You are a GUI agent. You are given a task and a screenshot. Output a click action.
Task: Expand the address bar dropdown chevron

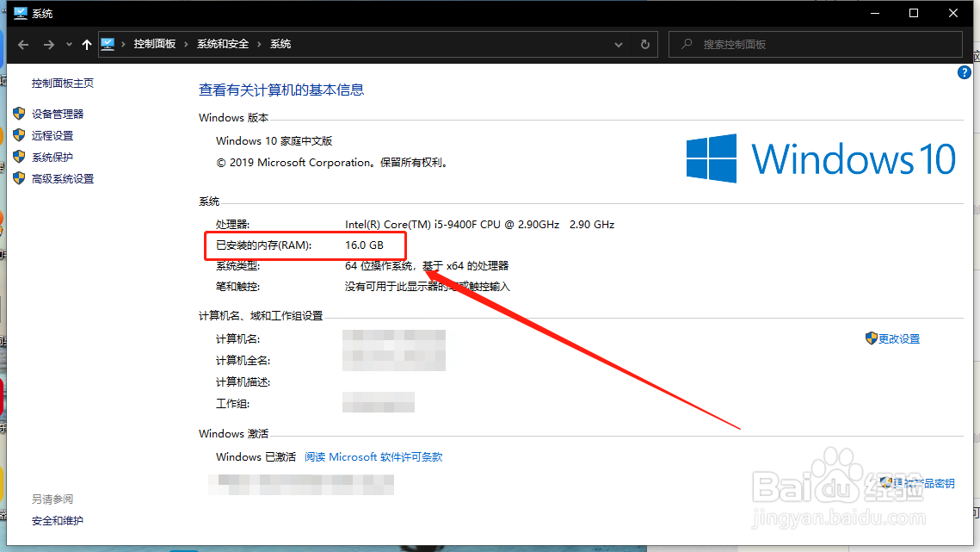[x=618, y=44]
